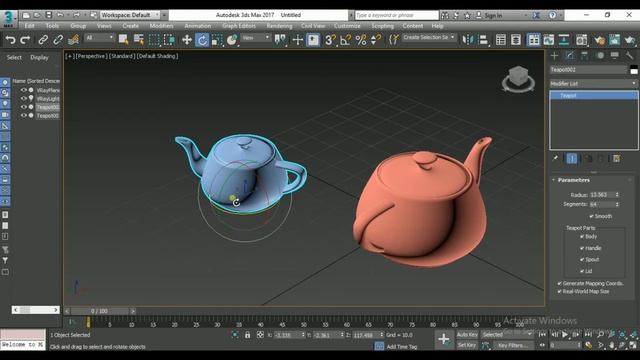The height and width of the screenshot is (360, 640).
Task: Uncheck the Lid teapot part
Action: pyautogui.click(x=582, y=271)
